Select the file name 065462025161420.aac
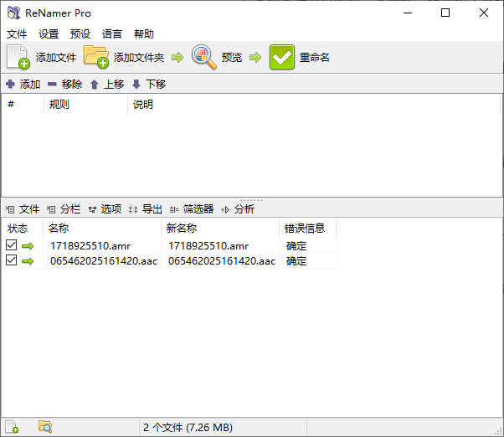Viewport: 504px width, 437px height. click(x=104, y=261)
